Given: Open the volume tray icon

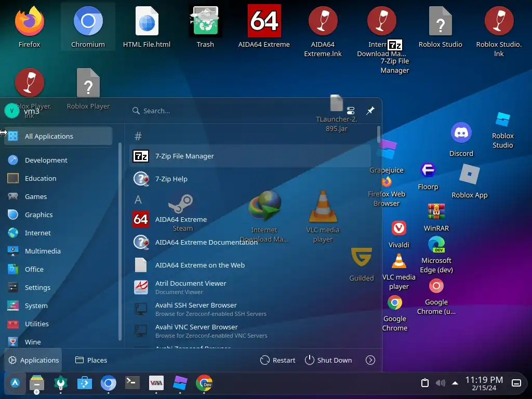Looking at the screenshot, I should pos(440,383).
